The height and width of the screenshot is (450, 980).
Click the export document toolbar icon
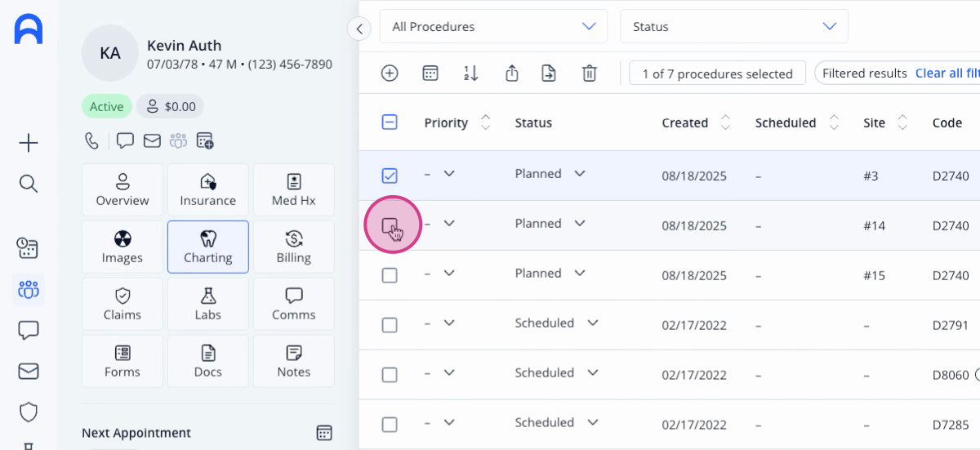tap(549, 74)
